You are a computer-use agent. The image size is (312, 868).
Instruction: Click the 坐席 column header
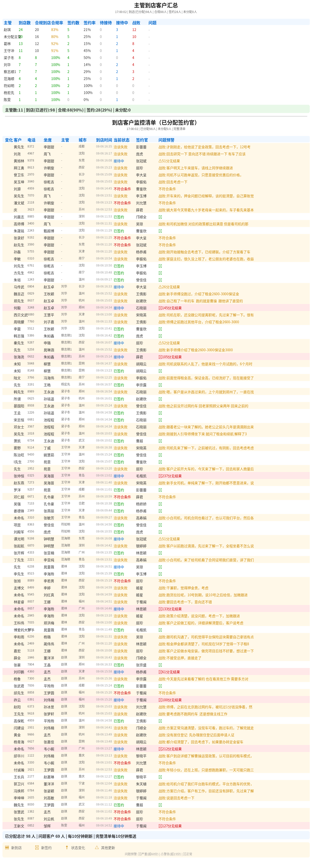(x=47, y=140)
